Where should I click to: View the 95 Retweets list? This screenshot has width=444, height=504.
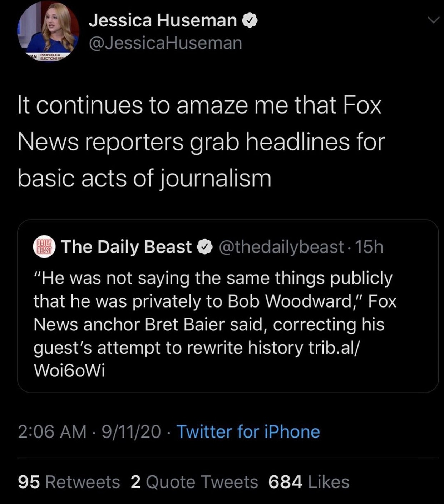click(69, 482)
